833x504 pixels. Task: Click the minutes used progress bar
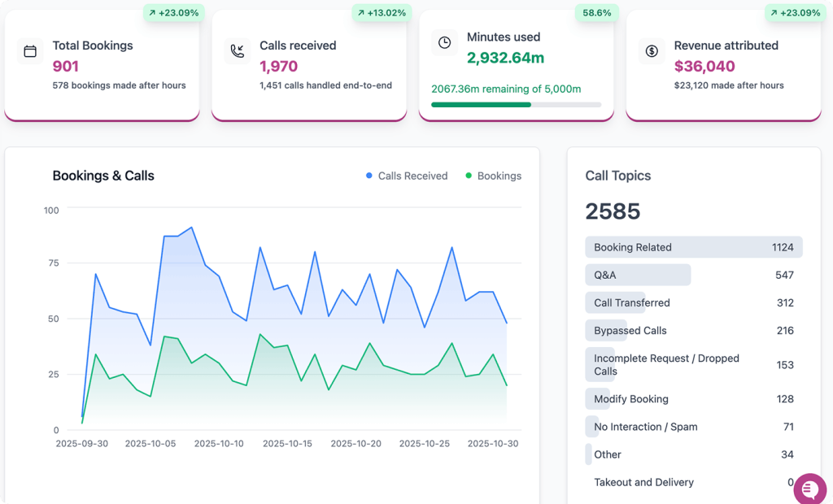click(516, 105)
